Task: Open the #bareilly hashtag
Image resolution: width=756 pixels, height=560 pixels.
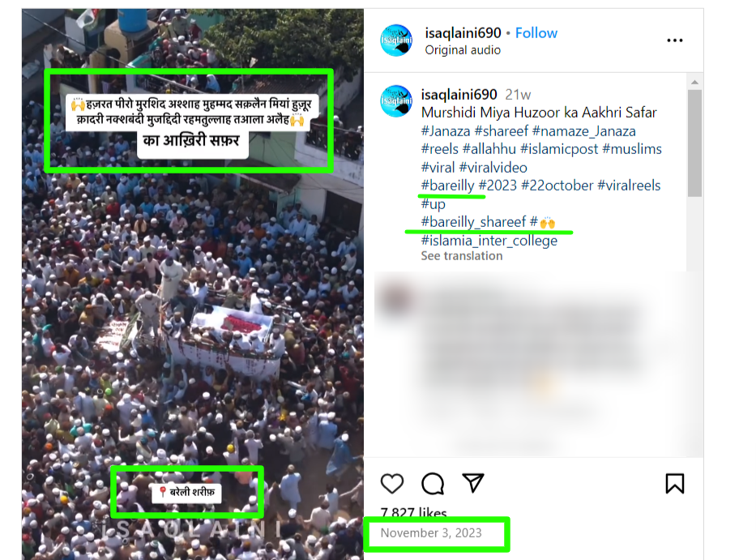Action: coord(447,186)
